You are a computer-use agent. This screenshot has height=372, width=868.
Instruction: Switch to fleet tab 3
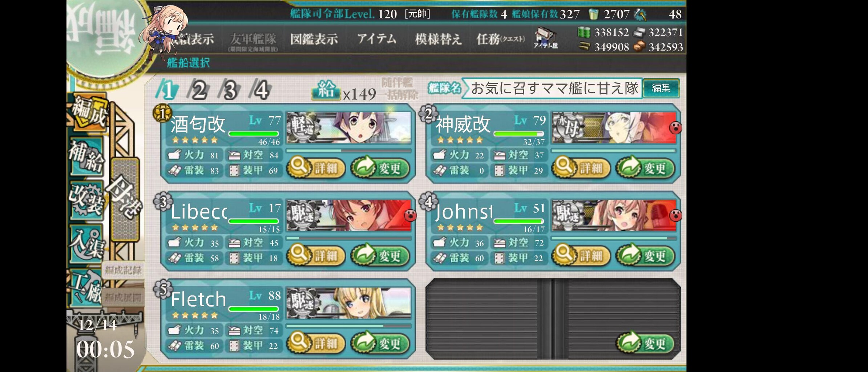click(230, 90)
